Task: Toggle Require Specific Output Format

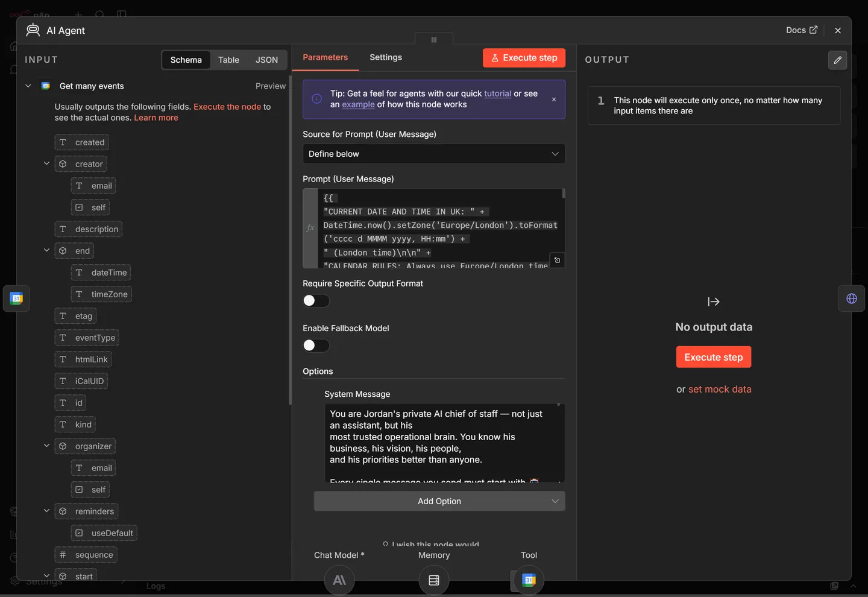Action: (316, 300)
